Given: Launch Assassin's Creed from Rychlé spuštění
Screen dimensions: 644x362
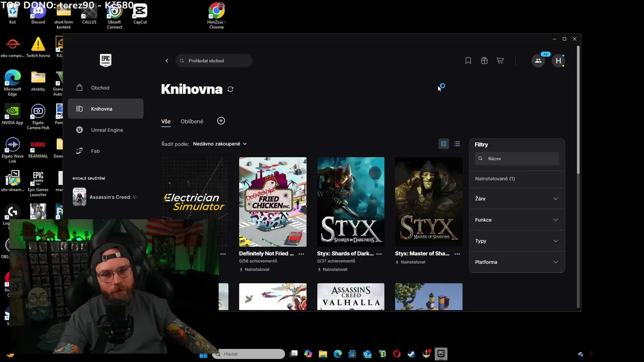Looking at the screenshot, I should pos(105,197).
